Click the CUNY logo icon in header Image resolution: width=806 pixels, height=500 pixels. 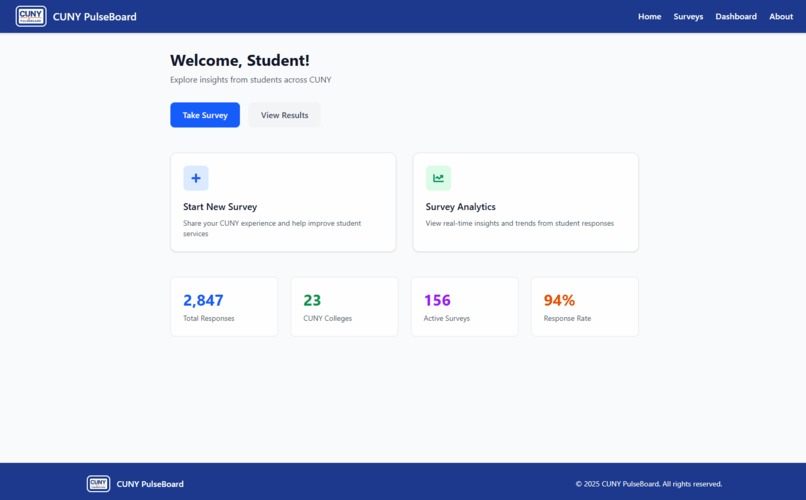click(31, 16)
